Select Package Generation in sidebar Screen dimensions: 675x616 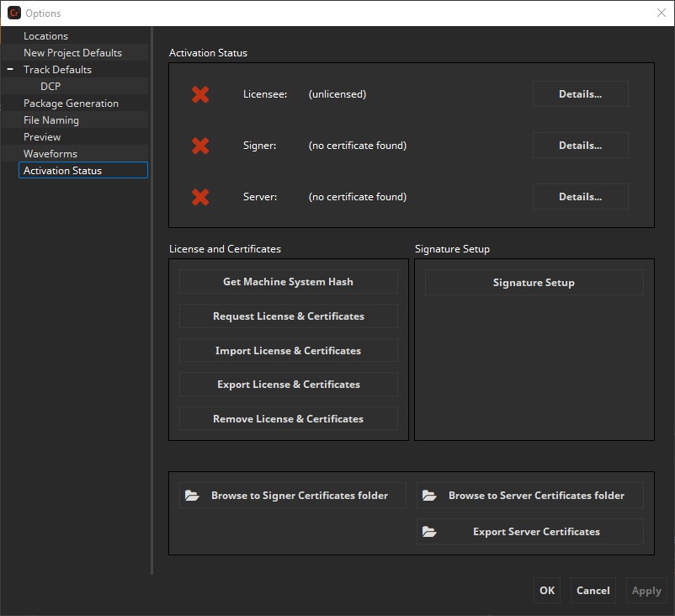tap(71, 104)
